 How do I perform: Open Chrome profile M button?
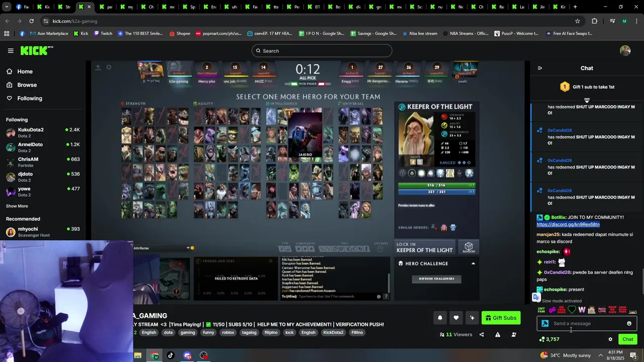point(624,21)
